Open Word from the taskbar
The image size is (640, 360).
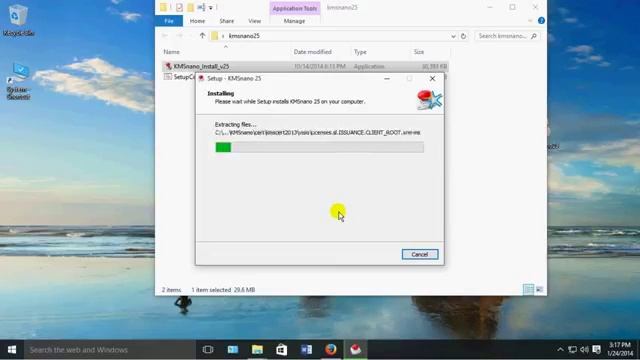pos(306,350)
